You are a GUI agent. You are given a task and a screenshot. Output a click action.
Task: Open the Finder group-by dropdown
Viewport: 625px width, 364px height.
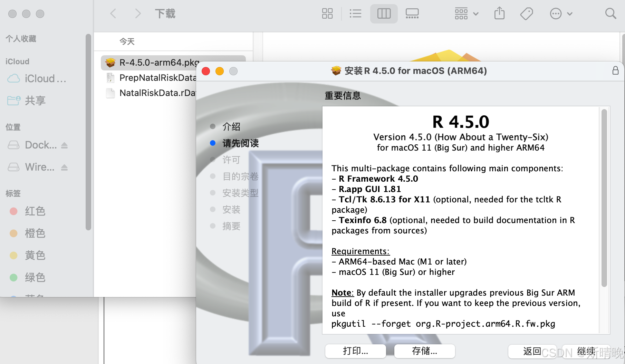click(x=466, y=14)
